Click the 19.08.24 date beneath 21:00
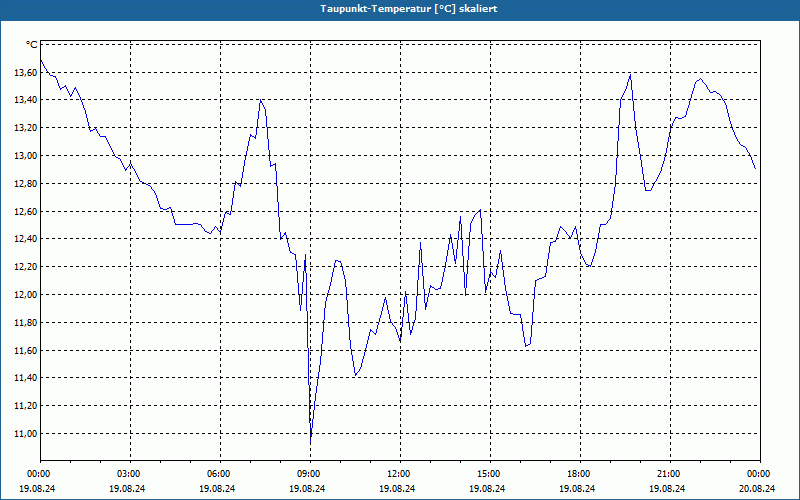The image size is (800, 500). tap(667, 488)
